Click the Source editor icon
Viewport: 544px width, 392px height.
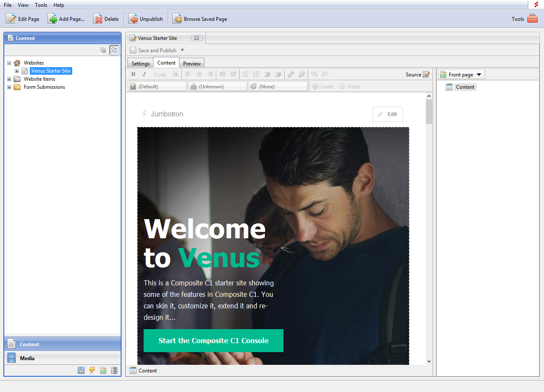tap(426, 75)
